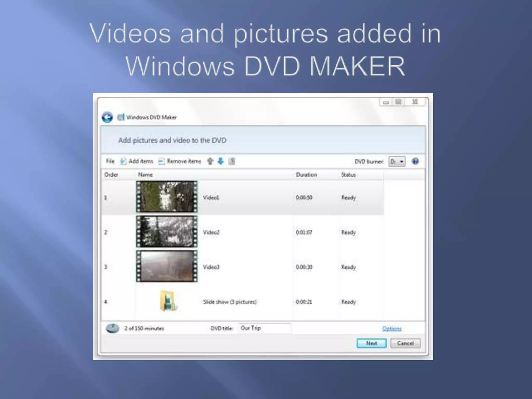Move the selected item down with the blue arrow
The width and height of the screenshot is (532, 399).
221,161
